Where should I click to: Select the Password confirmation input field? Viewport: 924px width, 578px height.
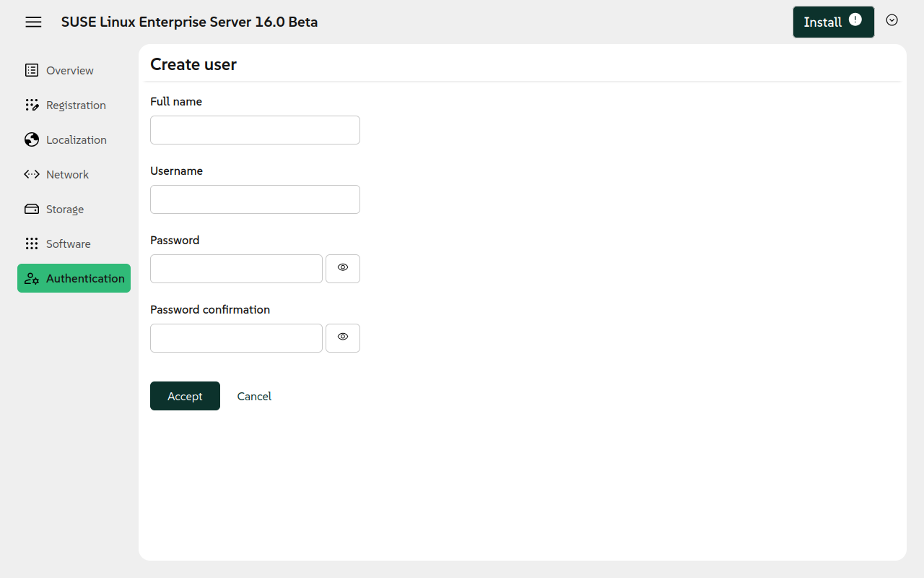(x=236, y=338)
